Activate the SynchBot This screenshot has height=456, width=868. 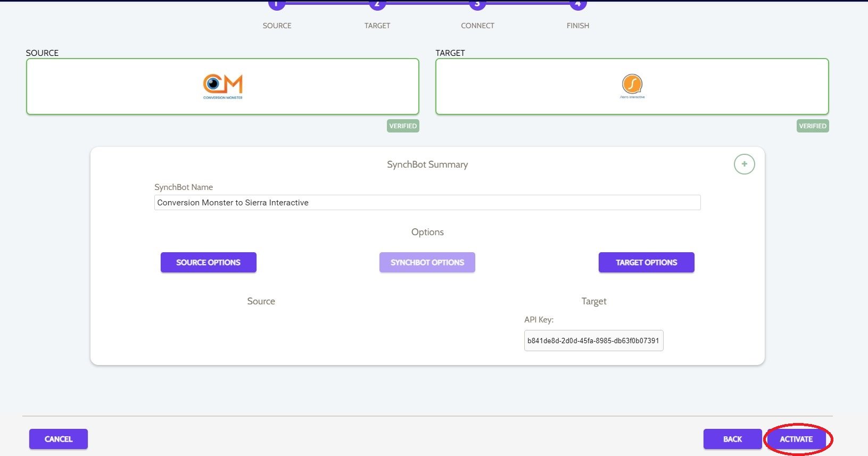[796, 439]
